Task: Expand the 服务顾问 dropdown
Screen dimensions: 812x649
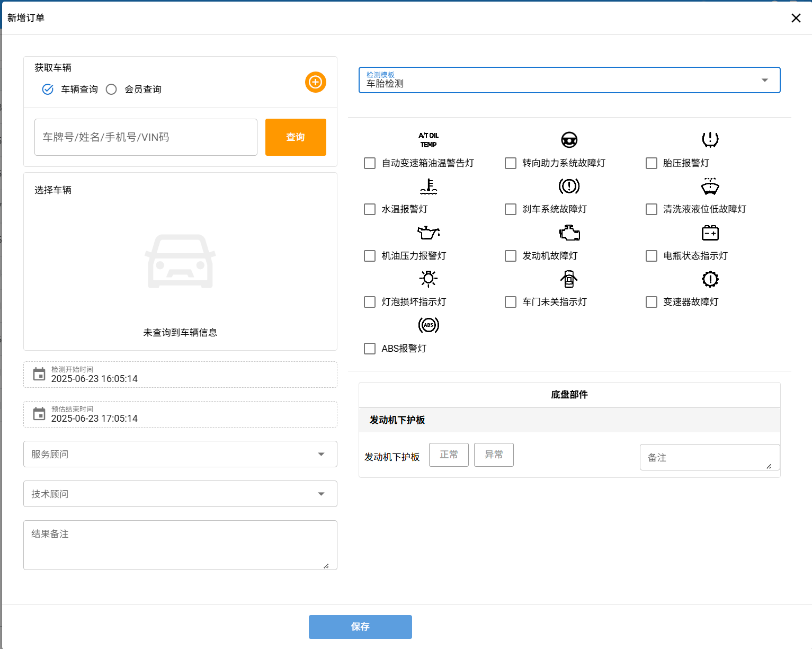Action: pos(180,454)
